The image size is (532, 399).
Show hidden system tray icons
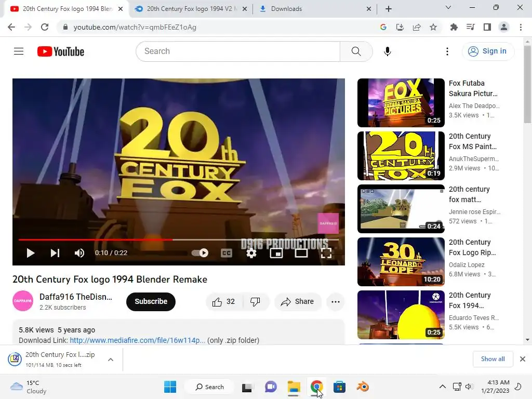pos(443,387)
